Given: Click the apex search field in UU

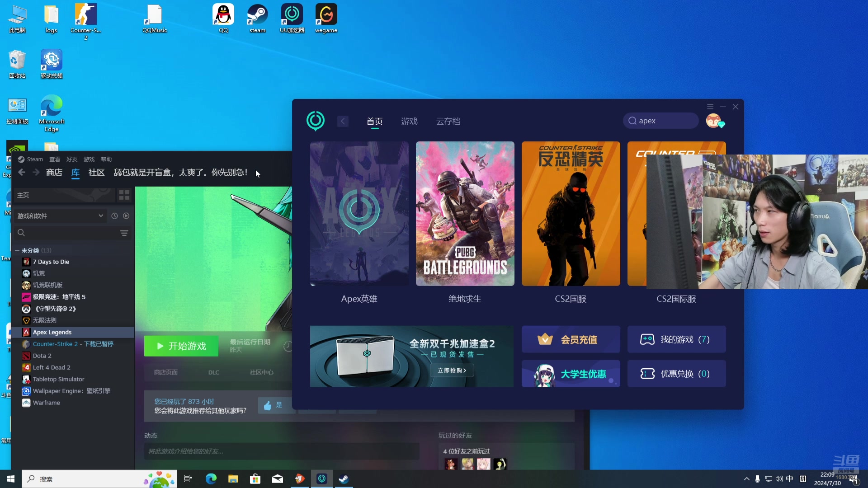Looking at the screenshot, I should [660, 121].
